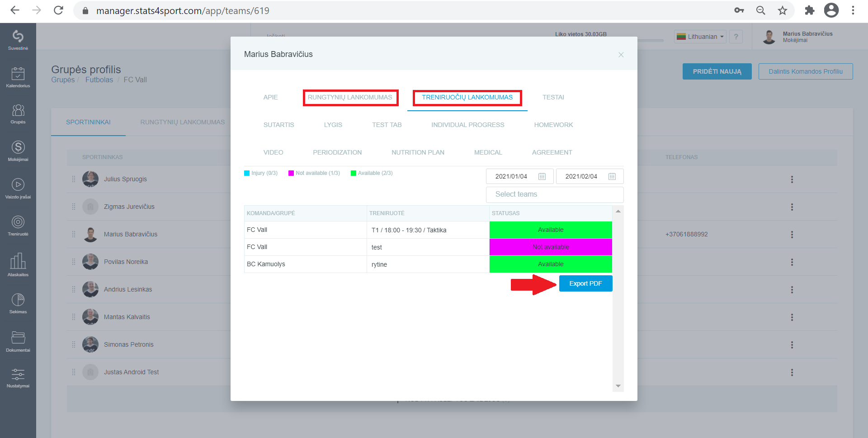Screen dimensions: 868x438
Task: Switch to RUNGTYNIŲ LANKOMUMAS tab in dialog
Action: coord(350,97)
